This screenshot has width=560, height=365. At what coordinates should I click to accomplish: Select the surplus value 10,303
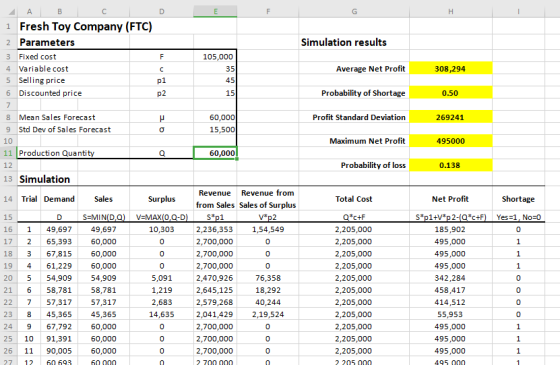point(162,229)
